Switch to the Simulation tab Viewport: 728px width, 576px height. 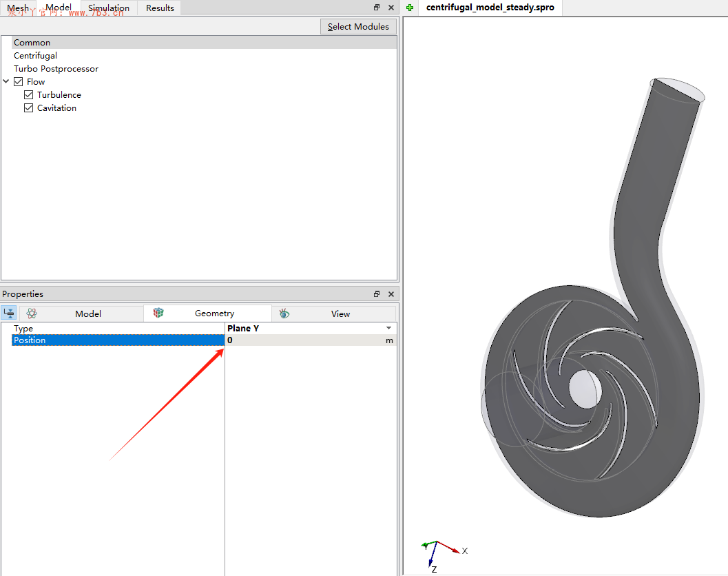tap(108, 8)
